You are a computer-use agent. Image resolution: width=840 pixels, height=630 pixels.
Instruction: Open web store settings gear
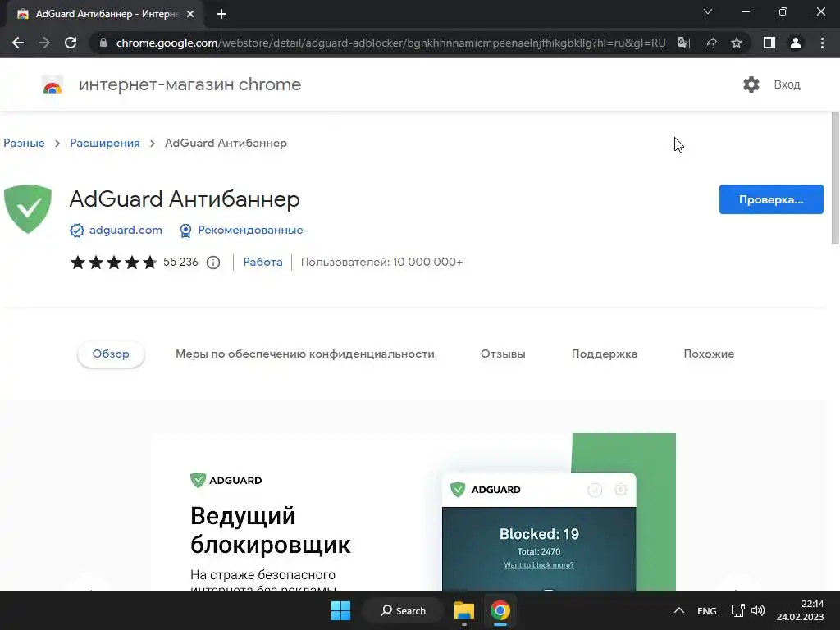(751, 84)
